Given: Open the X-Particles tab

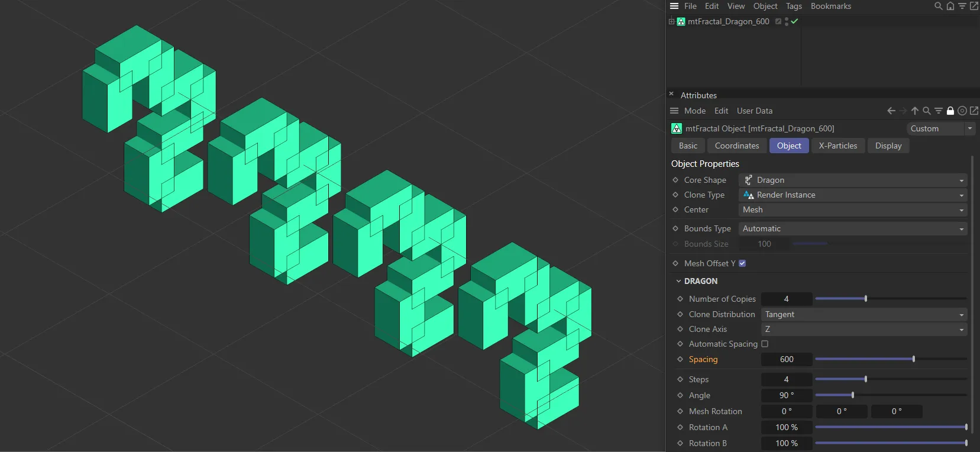Looking at the screenshot, I should (837, 146).
